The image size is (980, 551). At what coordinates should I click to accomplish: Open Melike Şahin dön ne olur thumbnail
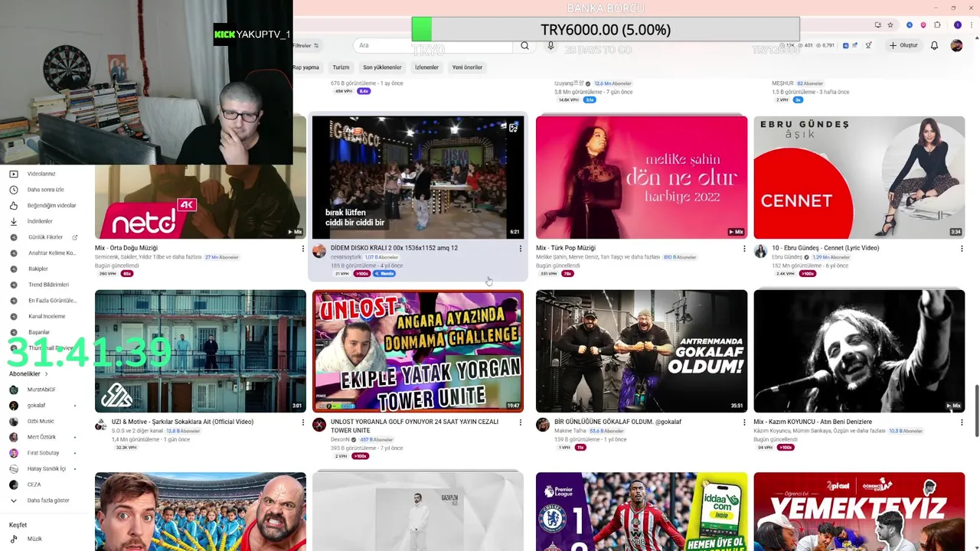point(642,178)
